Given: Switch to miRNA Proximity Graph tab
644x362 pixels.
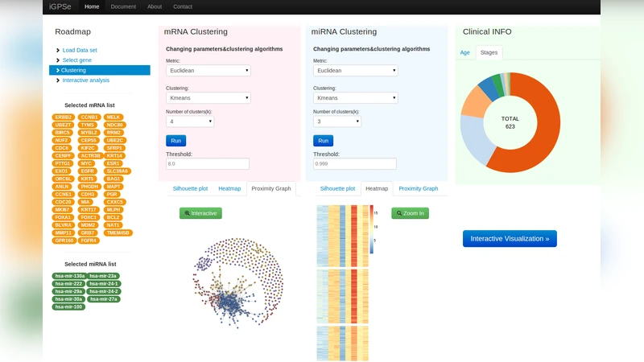Looking at the screenshot, I should [x=419, y=189].
